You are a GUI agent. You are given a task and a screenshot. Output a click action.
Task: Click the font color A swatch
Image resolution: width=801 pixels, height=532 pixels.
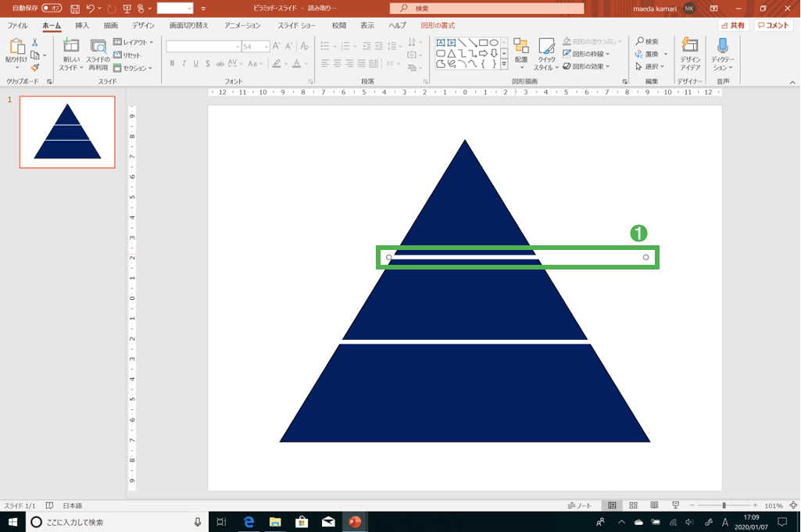point(296,63)
